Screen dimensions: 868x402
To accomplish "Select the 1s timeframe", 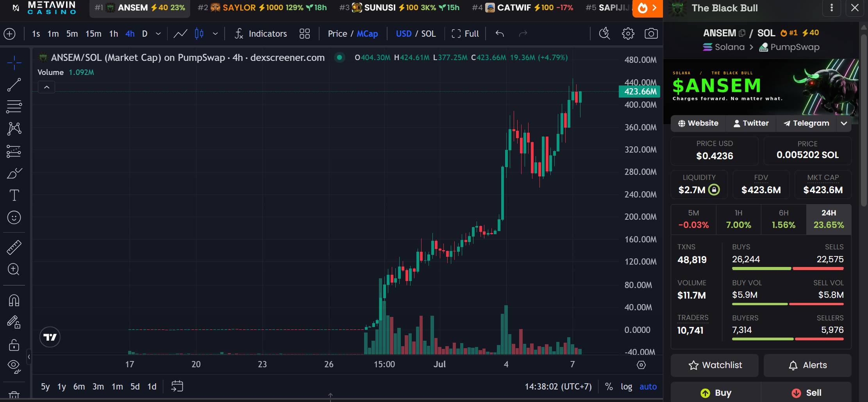I will pyautogui.click(x=36, y=34).
